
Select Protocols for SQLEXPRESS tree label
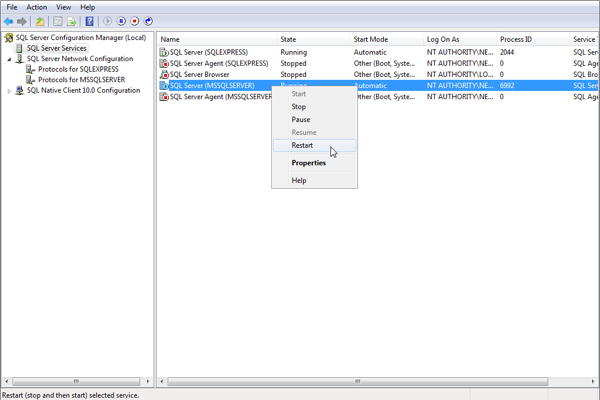tap(78, 69)
